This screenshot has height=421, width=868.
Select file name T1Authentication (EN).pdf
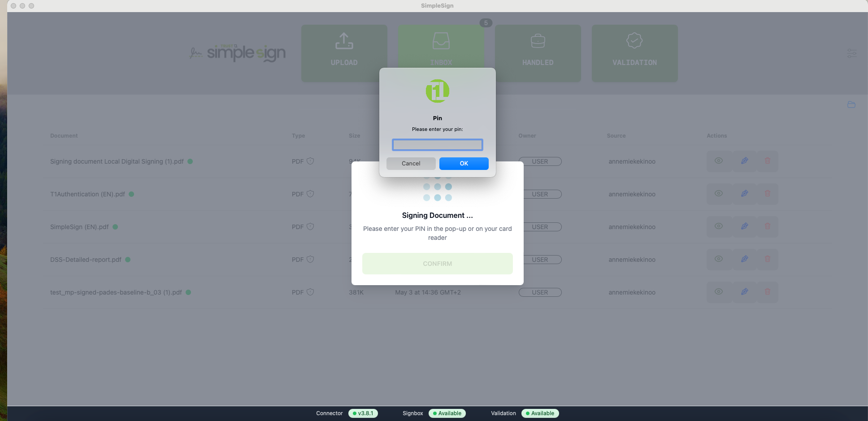[87, 194]
